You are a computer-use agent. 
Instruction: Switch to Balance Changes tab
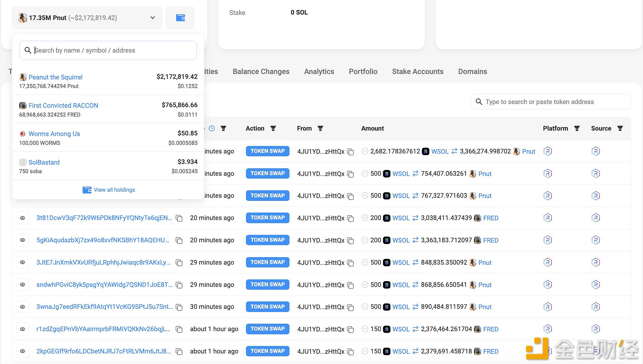(x=261, y=71)
